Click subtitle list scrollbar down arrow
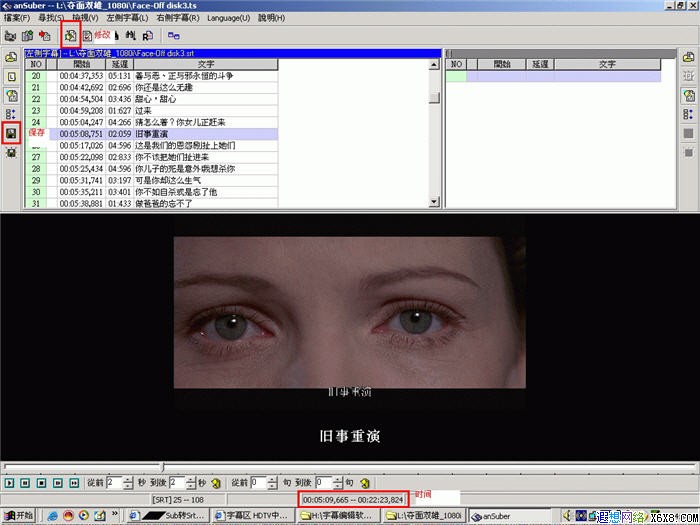 pos(434,202)
